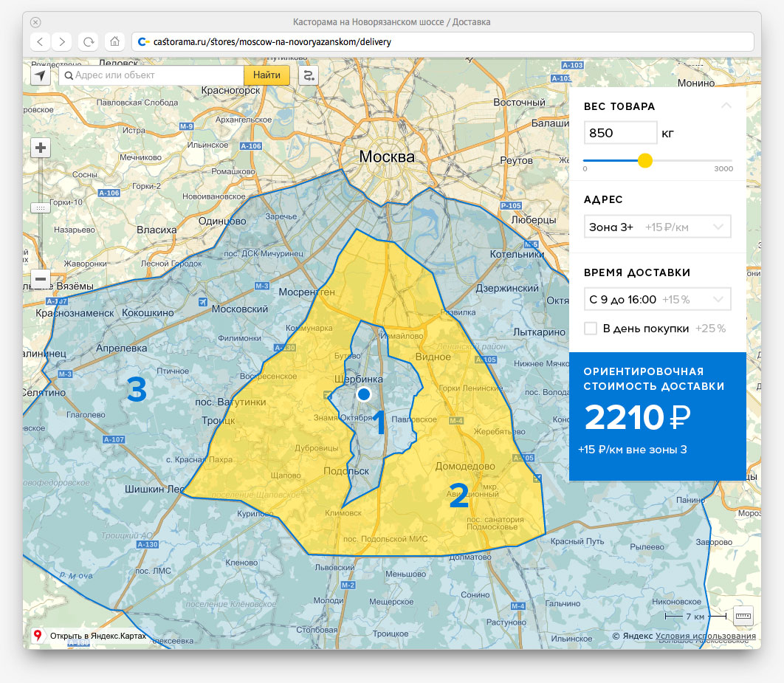Screen dimensions: 784x683
Task: Open the 'Зона 3+' address dropdown
Action: pos(657,227)
